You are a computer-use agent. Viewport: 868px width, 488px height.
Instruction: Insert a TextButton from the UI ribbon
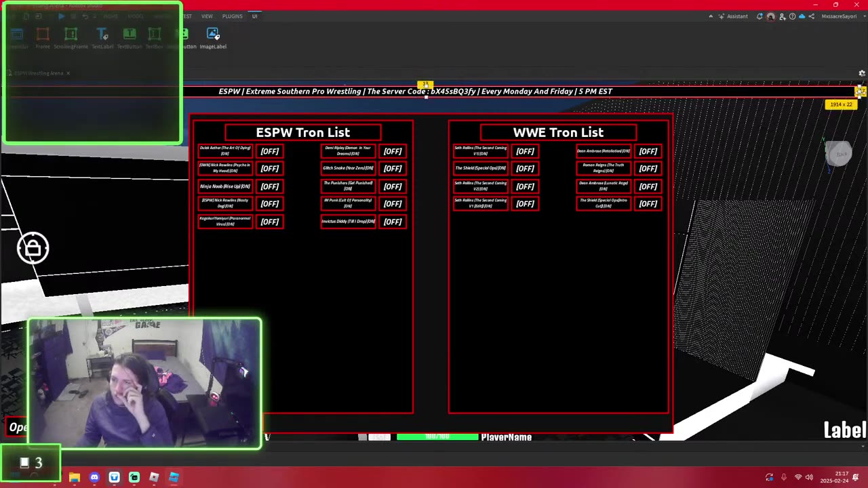(x=130, y=38)
